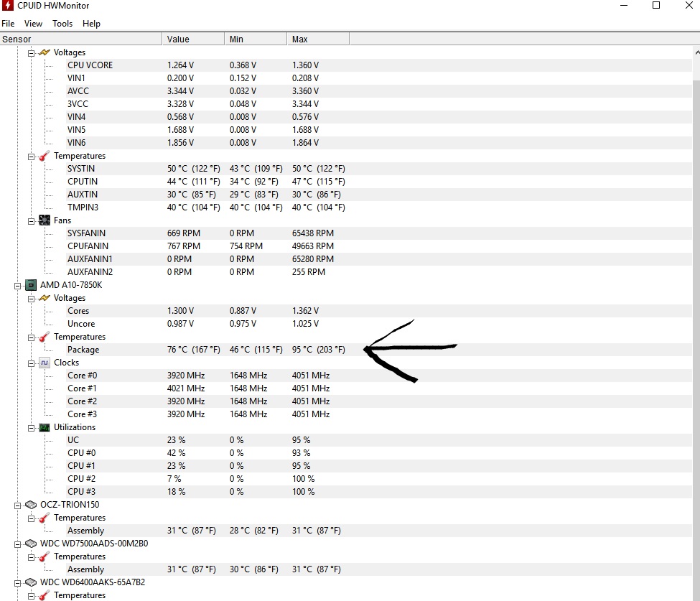Screen dimensions: 700x601
Task: Collapse the first Voltages node above CPU VCORE
Action: [x=32, y=53]
